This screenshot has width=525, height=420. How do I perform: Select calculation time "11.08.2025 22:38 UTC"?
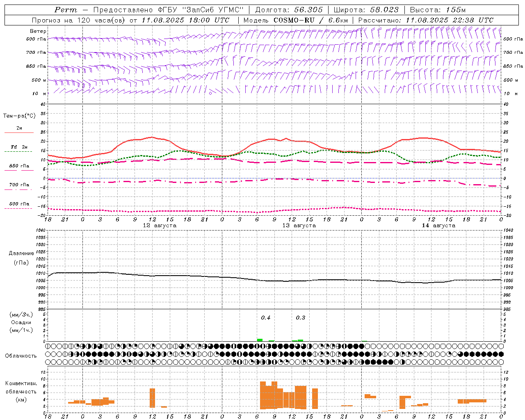[x=450, y=20]
